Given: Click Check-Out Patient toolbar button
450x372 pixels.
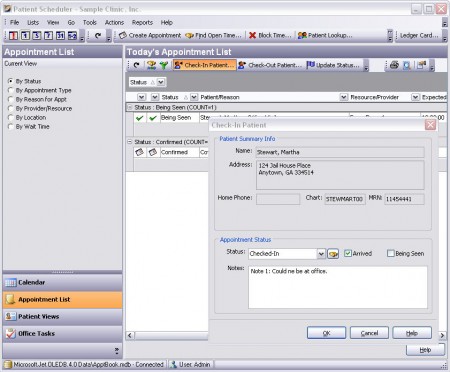Looking at the screenshot, I should [x=270, y=65].
